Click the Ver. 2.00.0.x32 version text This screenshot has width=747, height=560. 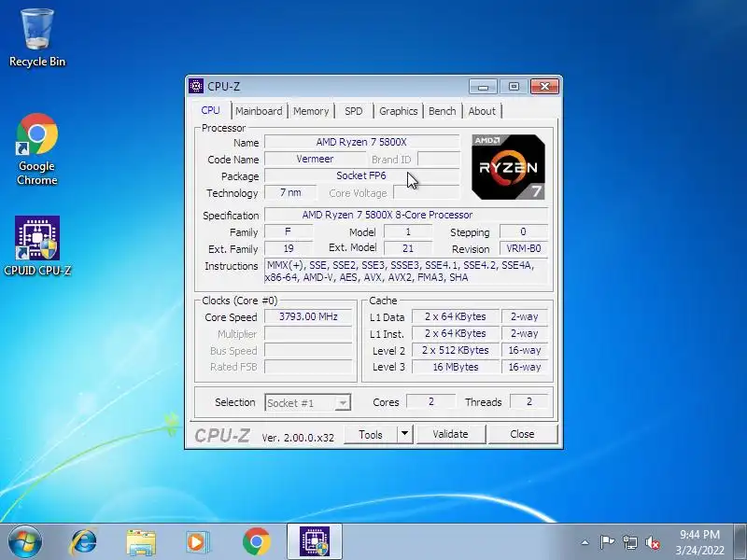pos(298,438)
